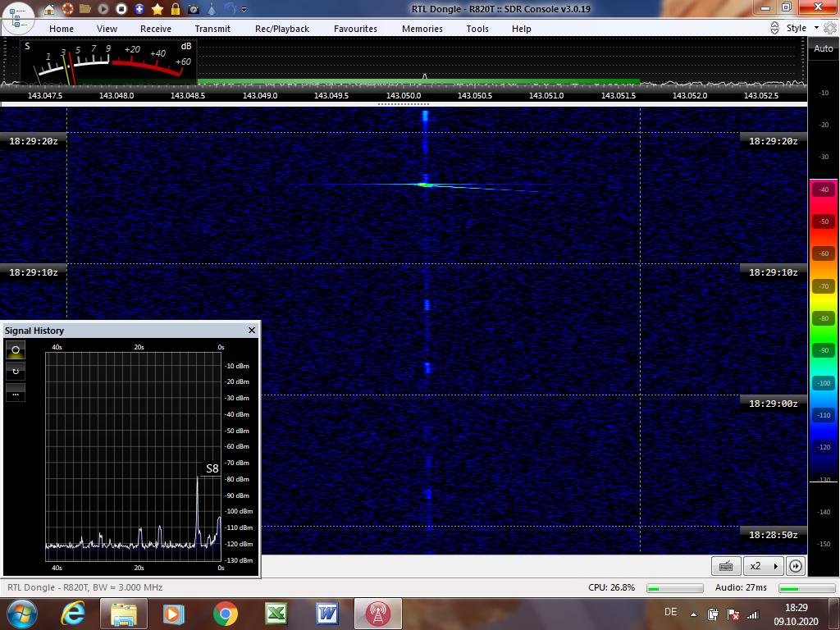Click the ribbon collapse up-down arrows icon

tap(774, 29)
